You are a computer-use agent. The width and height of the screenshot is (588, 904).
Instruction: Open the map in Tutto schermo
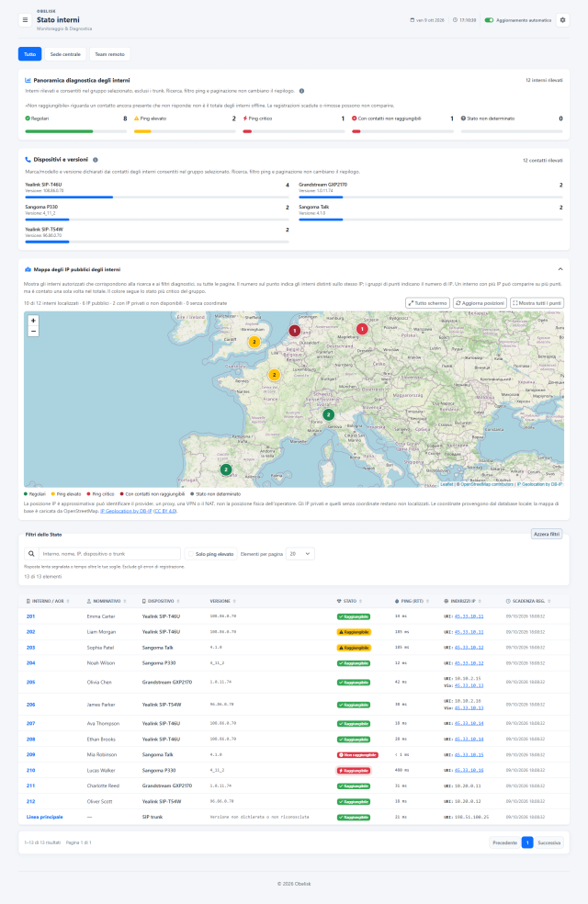tap(427, 303)
